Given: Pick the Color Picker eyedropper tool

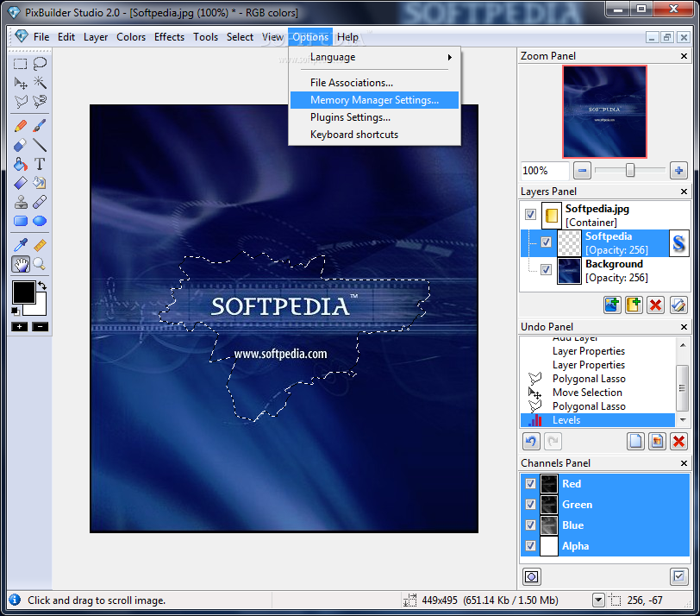Looking at the screenshot, I should 21,246.
